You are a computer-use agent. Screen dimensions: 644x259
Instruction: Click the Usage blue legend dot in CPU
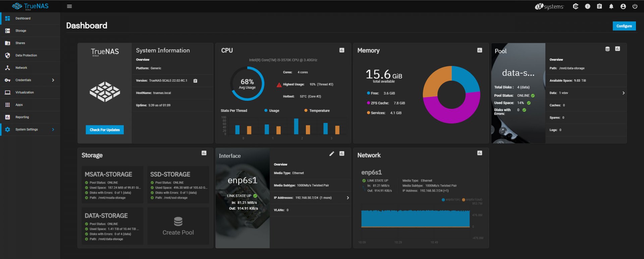(266, 111)
